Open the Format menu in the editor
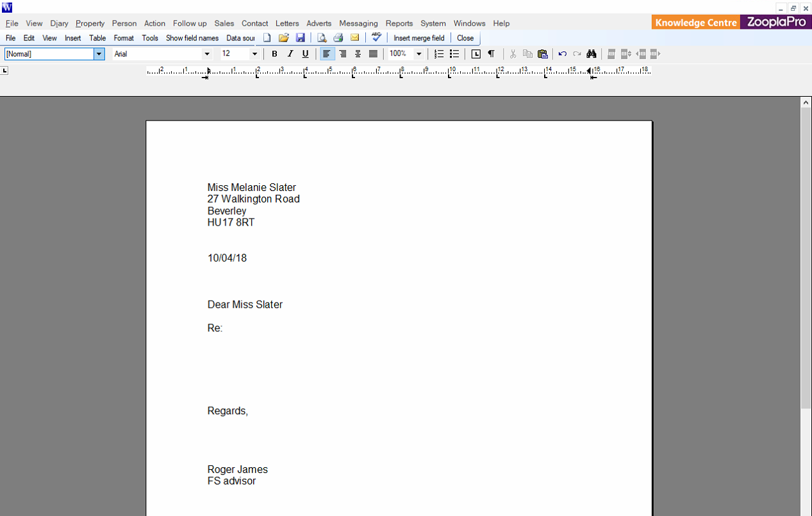This screenshot has width=812, height=516. [x=124, y=38]
